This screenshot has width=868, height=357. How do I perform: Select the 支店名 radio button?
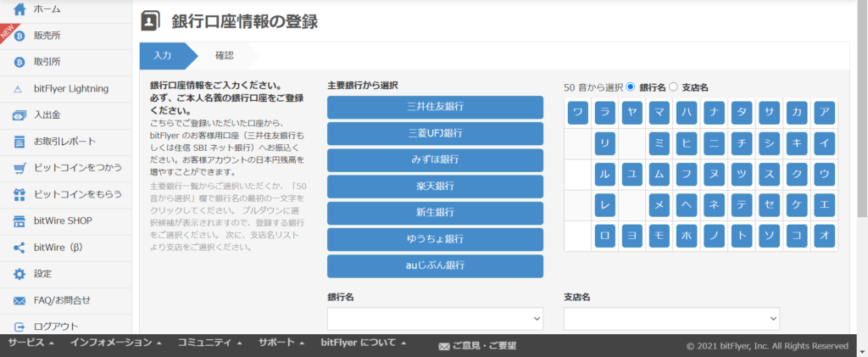[674, 86]
